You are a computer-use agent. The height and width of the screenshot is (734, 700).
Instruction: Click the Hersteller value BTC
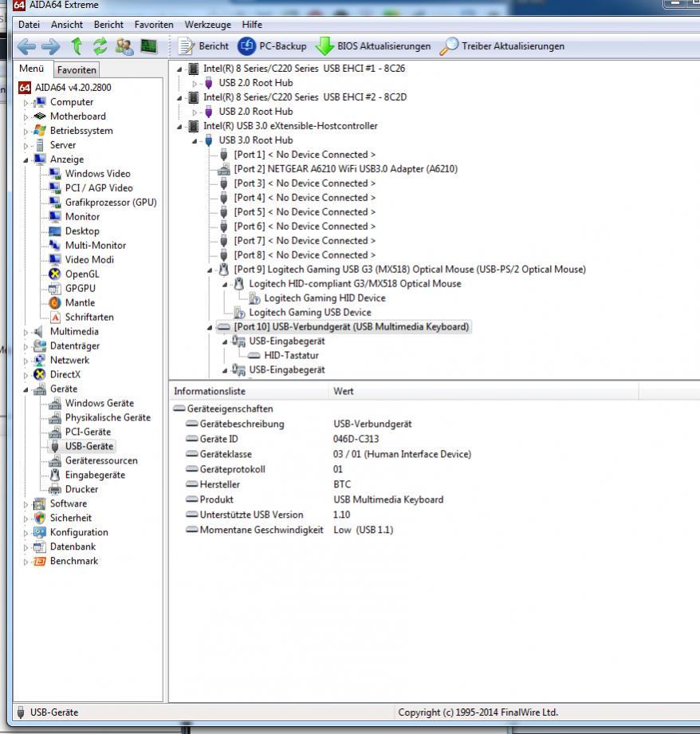(x=342, y=484)
